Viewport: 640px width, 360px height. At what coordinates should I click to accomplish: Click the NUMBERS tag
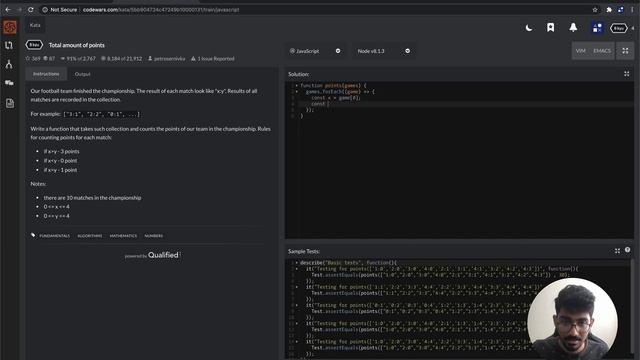pos(153,236)
